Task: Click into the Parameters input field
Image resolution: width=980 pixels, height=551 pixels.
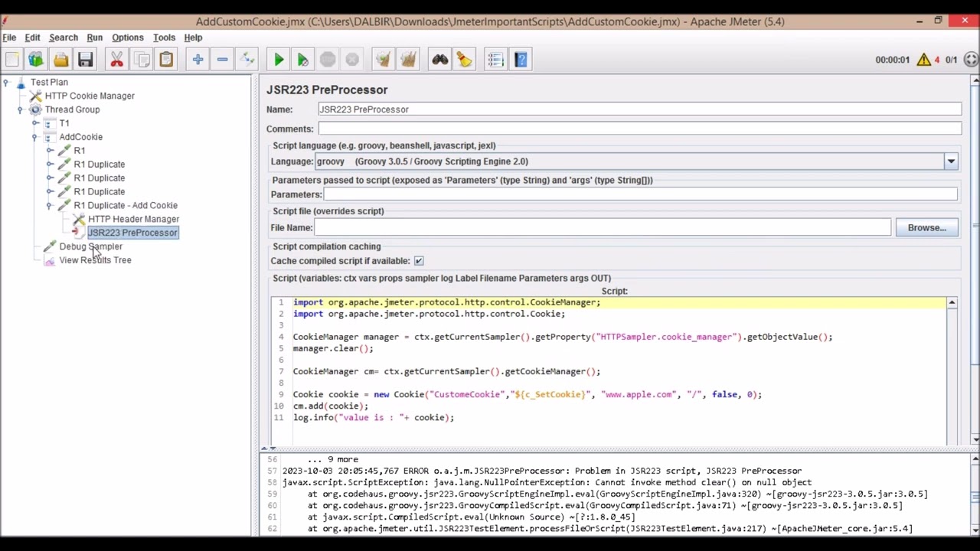Action: [639, 194]
